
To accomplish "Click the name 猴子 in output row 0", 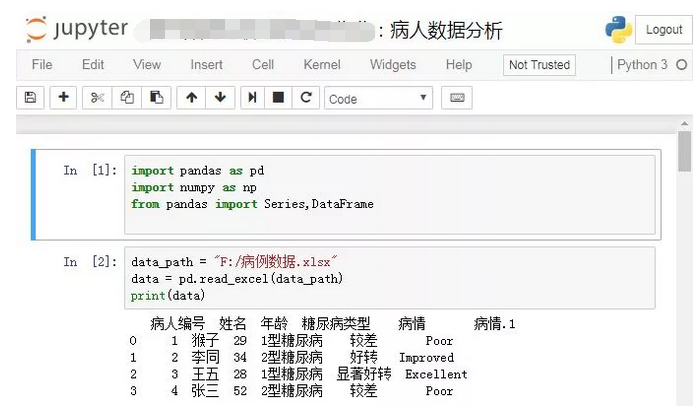I will click(x=205, y=340).
